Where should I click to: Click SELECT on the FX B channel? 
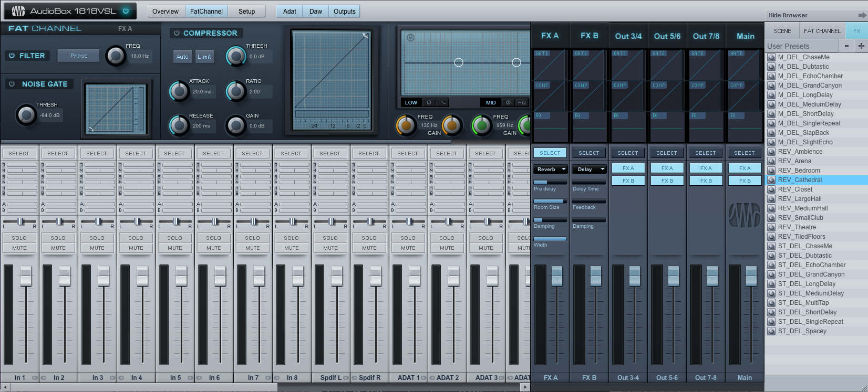coord(589,153)
